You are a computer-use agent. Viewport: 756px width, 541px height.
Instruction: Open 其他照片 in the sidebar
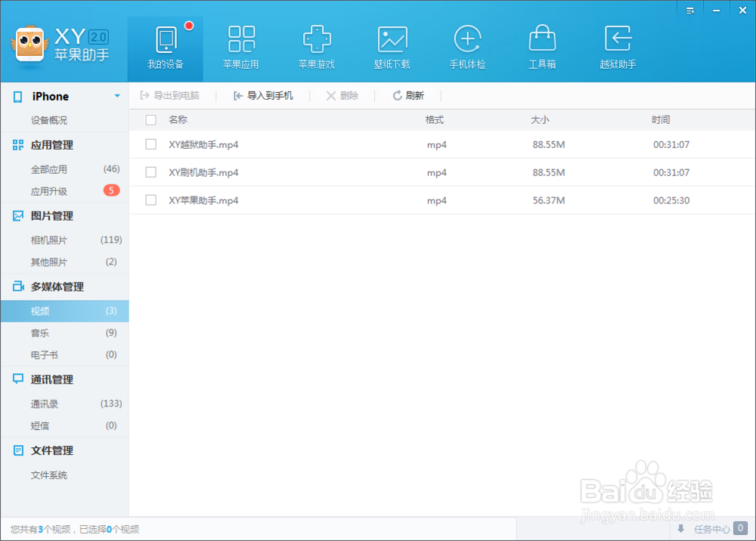[x=49, y=262]
